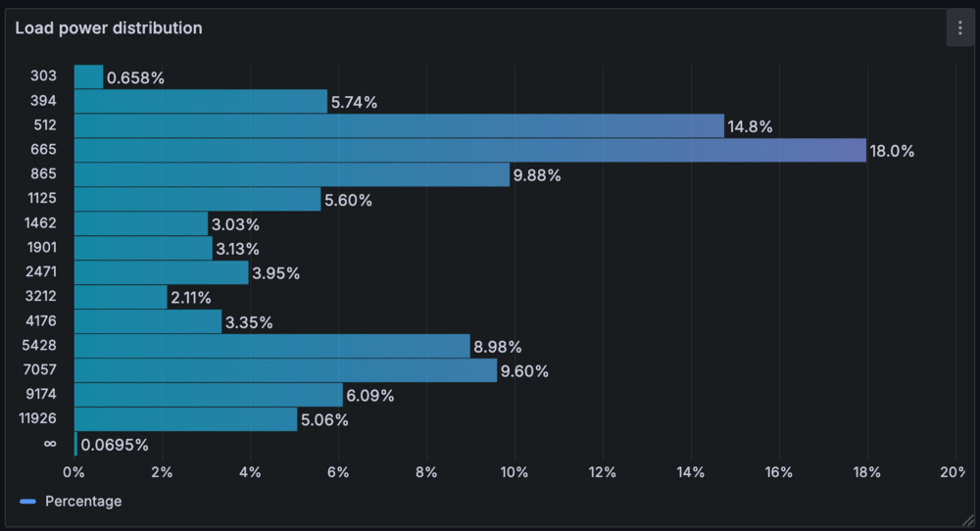Click the Load power distribution panel title
Image resolution: width=980 pixels, height=531 pixels.
tap(109, 28)
